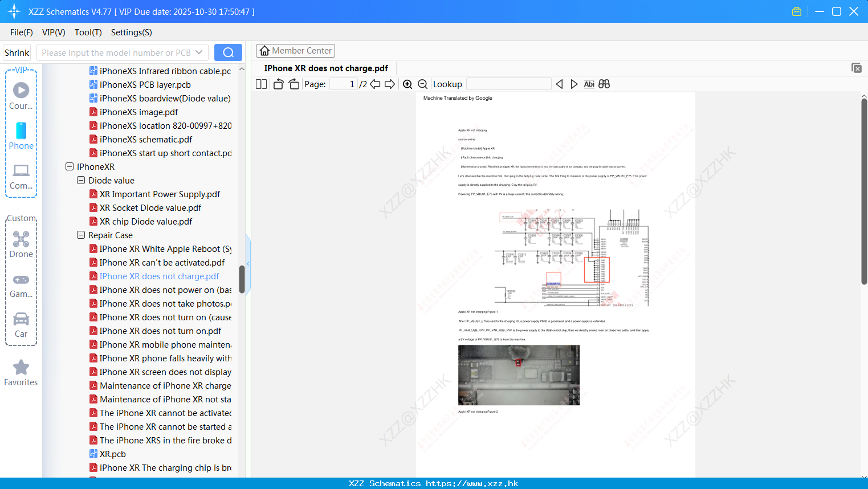Go to next page arrow
Viewport: 868px width, 489px height.
390,84
